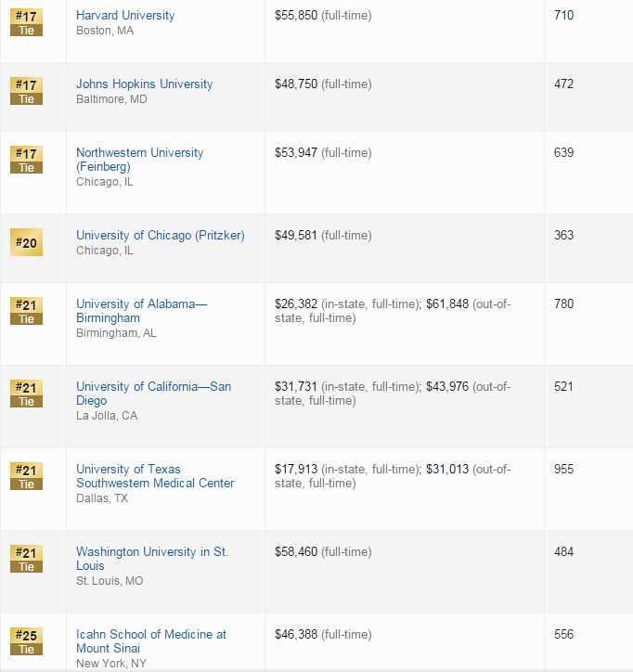Click the #17 Tie badge beside Johns Hopkins
This screenshot has width=633, height=672.
26,92
